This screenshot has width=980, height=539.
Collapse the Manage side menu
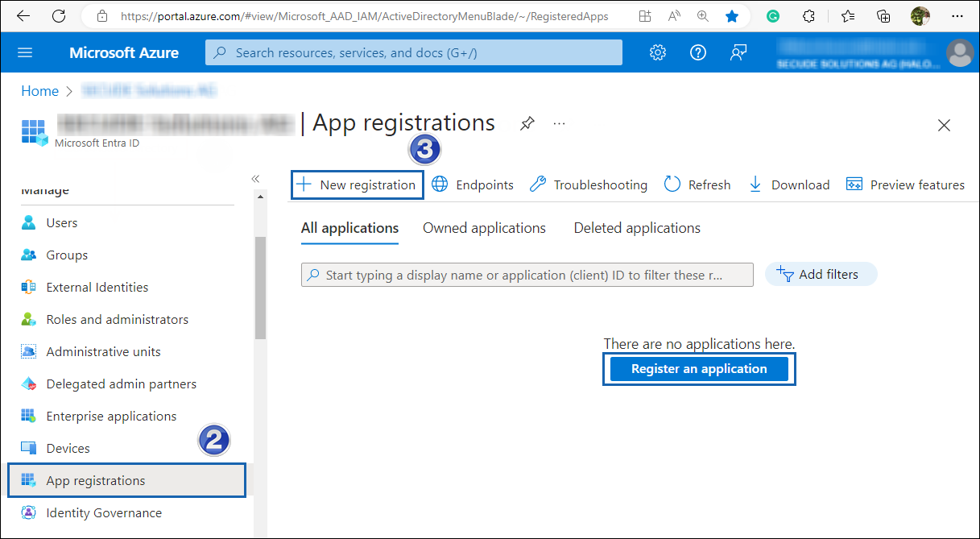pos(255,179)
